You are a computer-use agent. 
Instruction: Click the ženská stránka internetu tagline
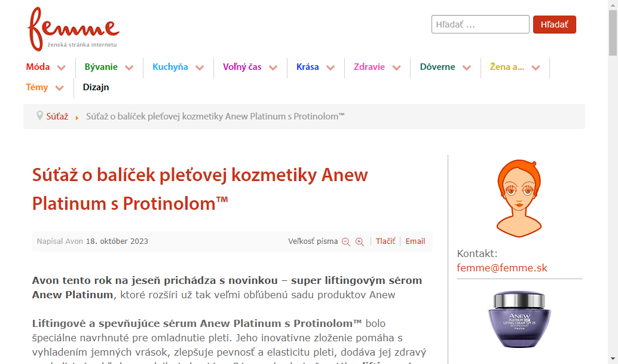82,44
